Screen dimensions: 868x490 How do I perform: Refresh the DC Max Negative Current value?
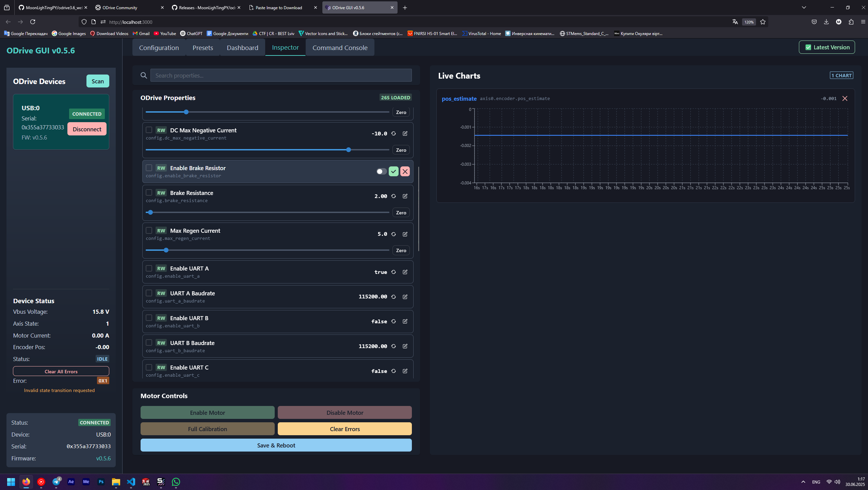tap(393, 134)
